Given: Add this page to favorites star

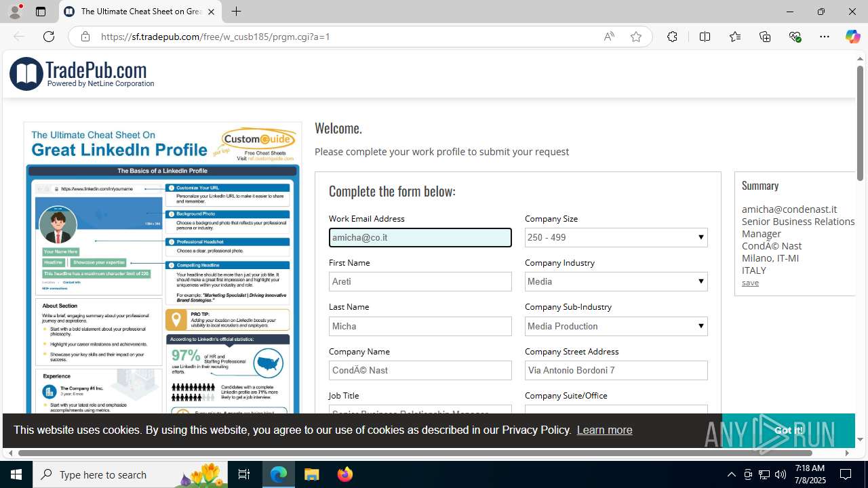Looking at the screenshot, I should (x=635, y=37).
